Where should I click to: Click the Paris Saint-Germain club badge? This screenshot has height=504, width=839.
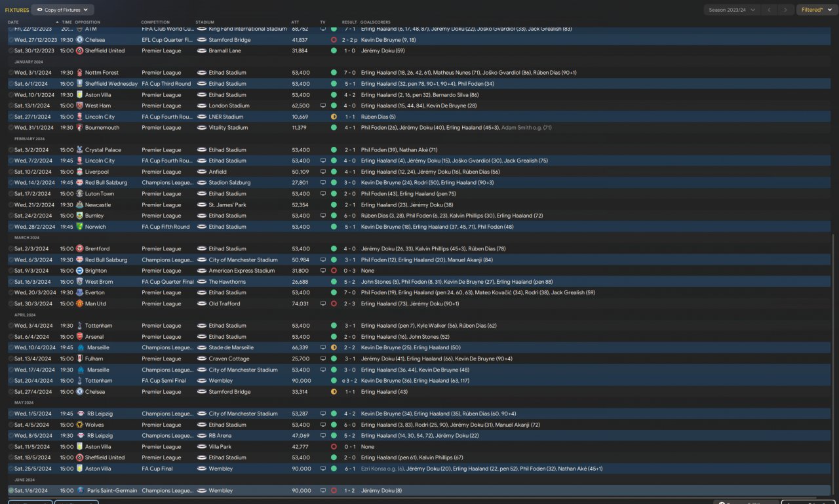tap(79, 490)
